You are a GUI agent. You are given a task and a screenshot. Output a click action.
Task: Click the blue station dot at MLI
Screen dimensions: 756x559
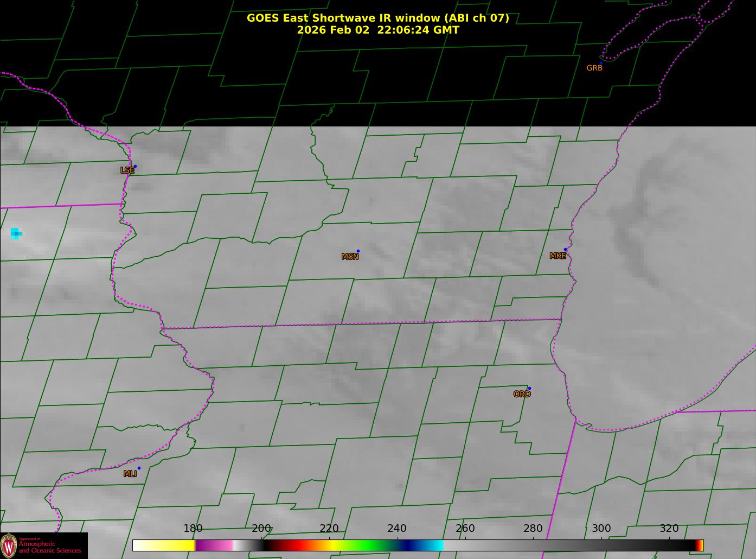139,468
